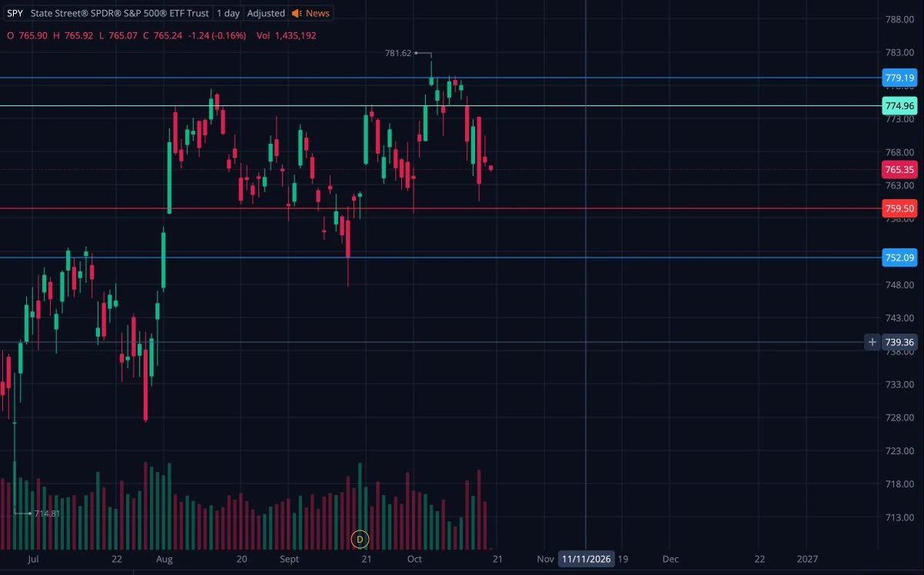Click the volume value 1,435,192
924x575 pixels.
click(x=296, y=35)
